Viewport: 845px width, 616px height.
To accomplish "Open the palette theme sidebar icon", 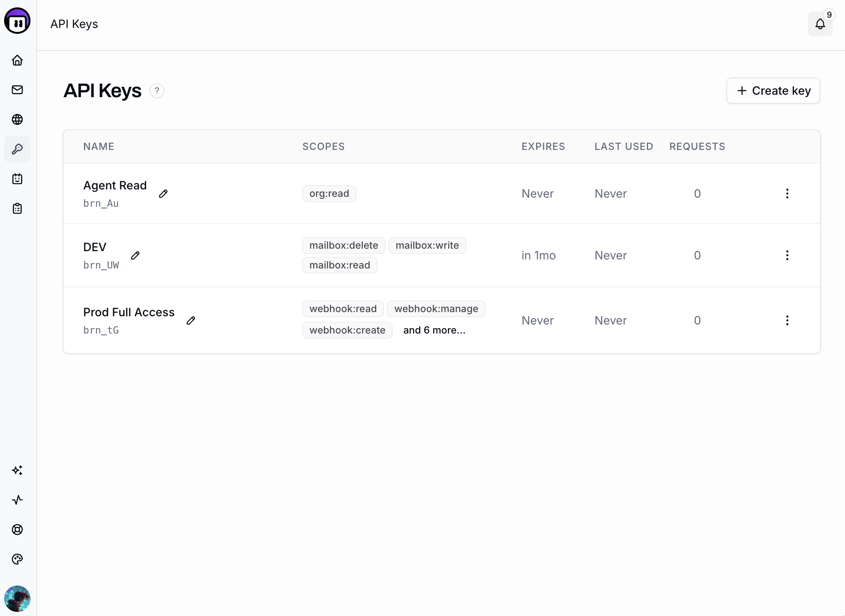I will (17, 559).
